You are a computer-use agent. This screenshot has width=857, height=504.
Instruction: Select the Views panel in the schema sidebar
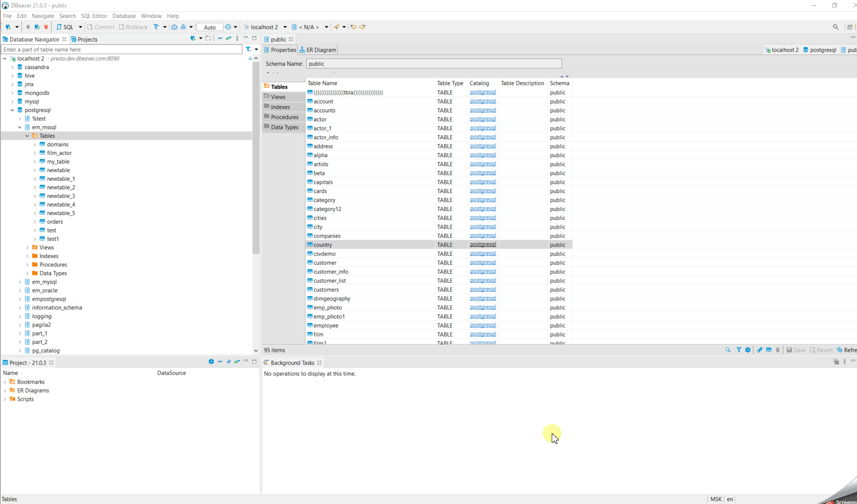tap(278, 97)
